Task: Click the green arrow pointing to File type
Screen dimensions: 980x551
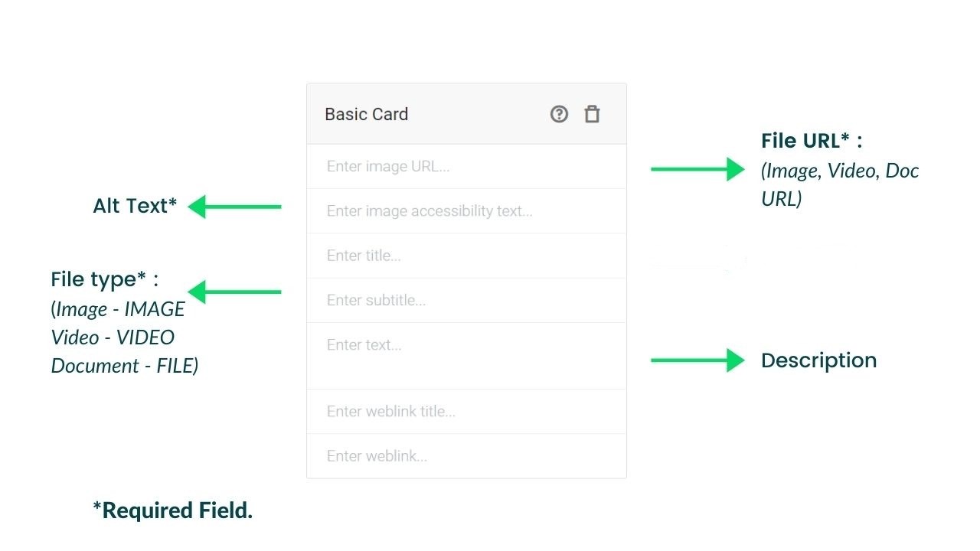Action: [x=234, y=292]
